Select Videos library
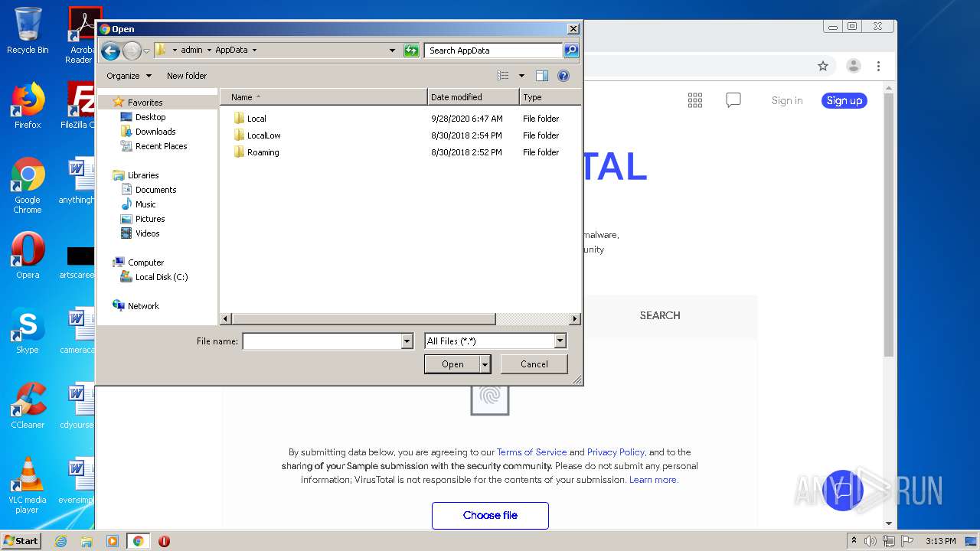The width and height of the screenshot is (980, 551). (147, 233)
